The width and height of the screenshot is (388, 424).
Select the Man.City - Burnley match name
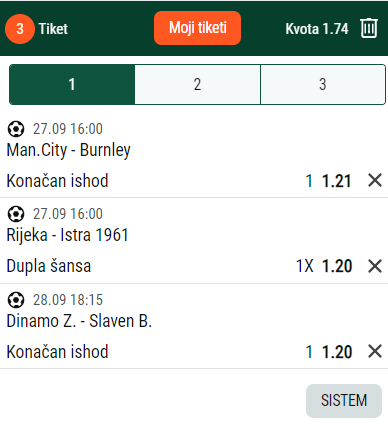pos(69,150)
